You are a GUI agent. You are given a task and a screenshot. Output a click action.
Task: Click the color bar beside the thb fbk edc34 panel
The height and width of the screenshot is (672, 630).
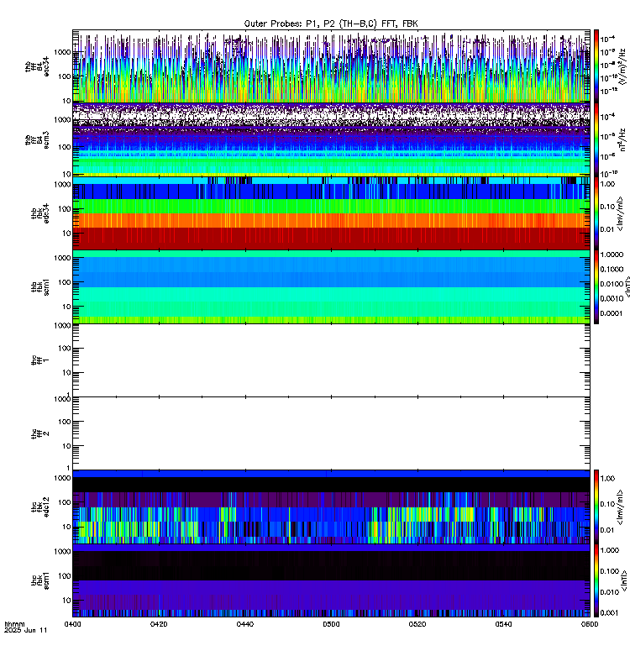click(x=596, y=213)
